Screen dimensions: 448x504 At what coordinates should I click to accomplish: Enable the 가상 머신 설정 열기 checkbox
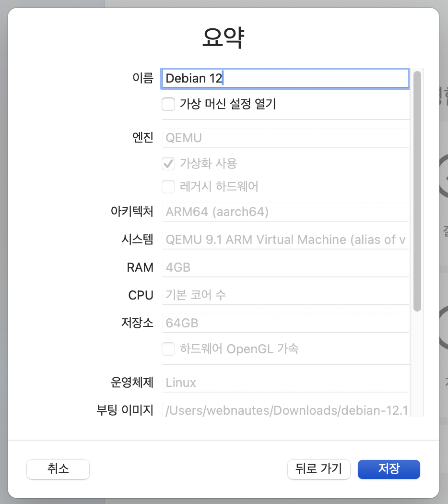168,104
